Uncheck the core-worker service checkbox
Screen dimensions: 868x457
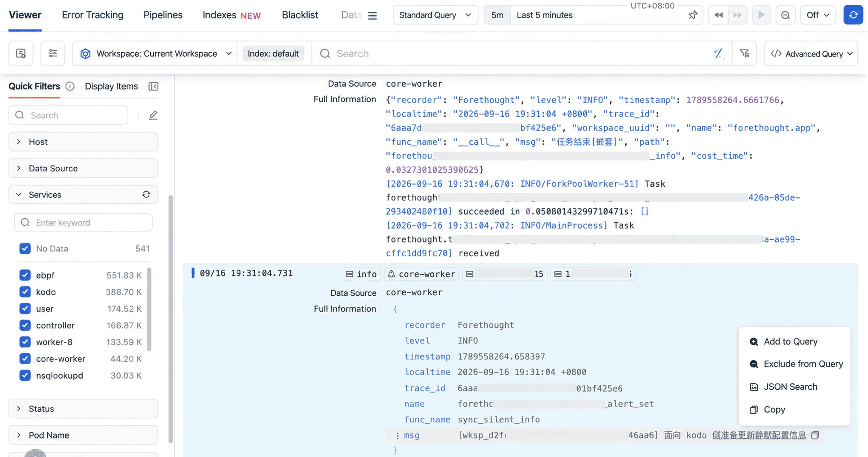(25, 359)
